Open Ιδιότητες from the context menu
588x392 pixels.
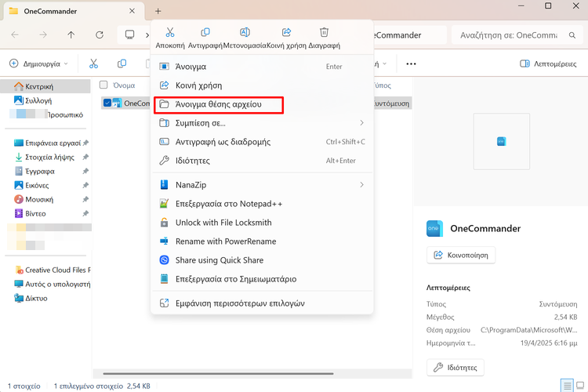262,161
